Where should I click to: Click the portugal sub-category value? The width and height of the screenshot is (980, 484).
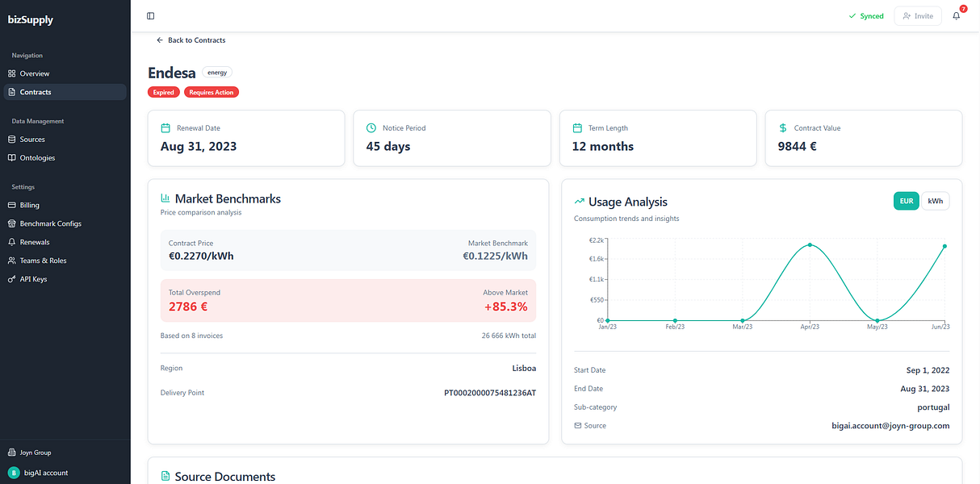pyautogui.click(x=933, y=407)
